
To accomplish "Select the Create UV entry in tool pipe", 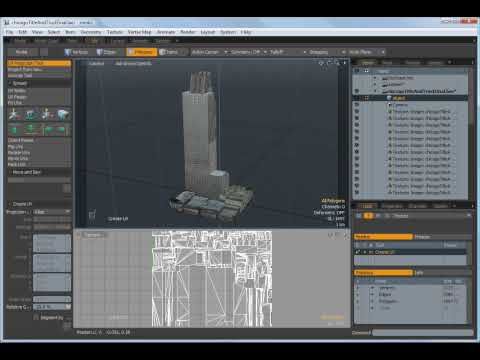I will (410, 252).
